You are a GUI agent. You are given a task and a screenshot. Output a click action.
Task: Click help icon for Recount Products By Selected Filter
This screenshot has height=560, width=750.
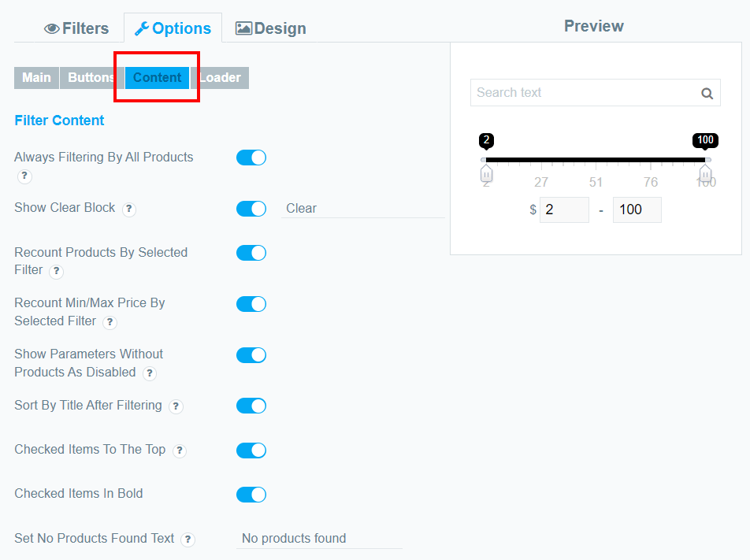point(57,271)
